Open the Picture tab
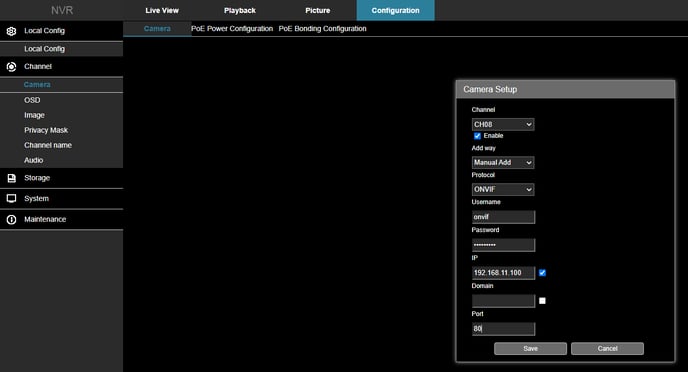The height and width of the screenshot is (372, 688). point(318,11)
